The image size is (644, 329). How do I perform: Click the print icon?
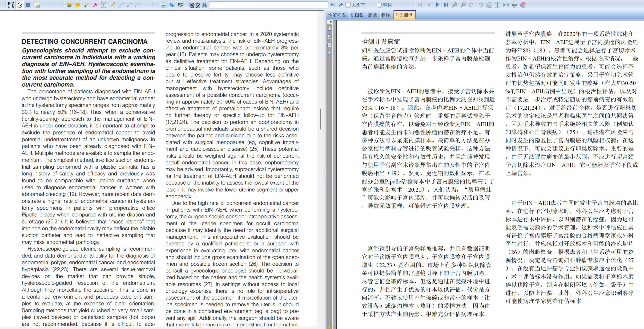point(515,5)
